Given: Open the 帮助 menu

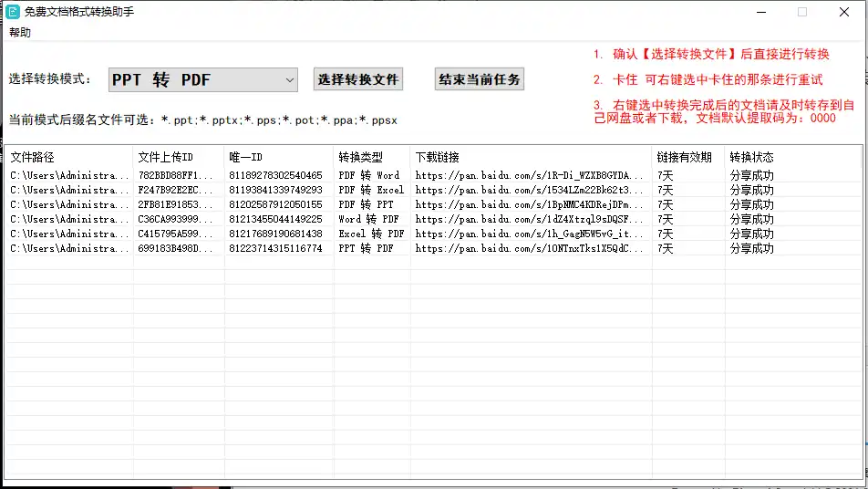Looking at the screenshot, I should [20, 32].
